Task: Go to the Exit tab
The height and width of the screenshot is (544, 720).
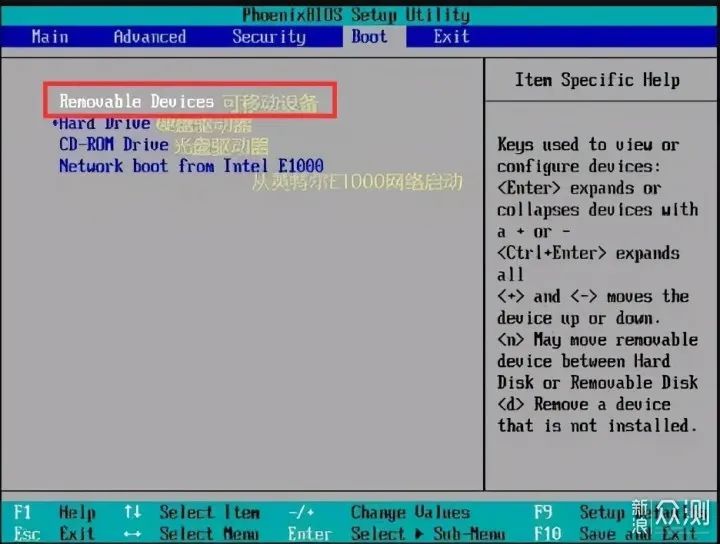Action: coord(451,37)
